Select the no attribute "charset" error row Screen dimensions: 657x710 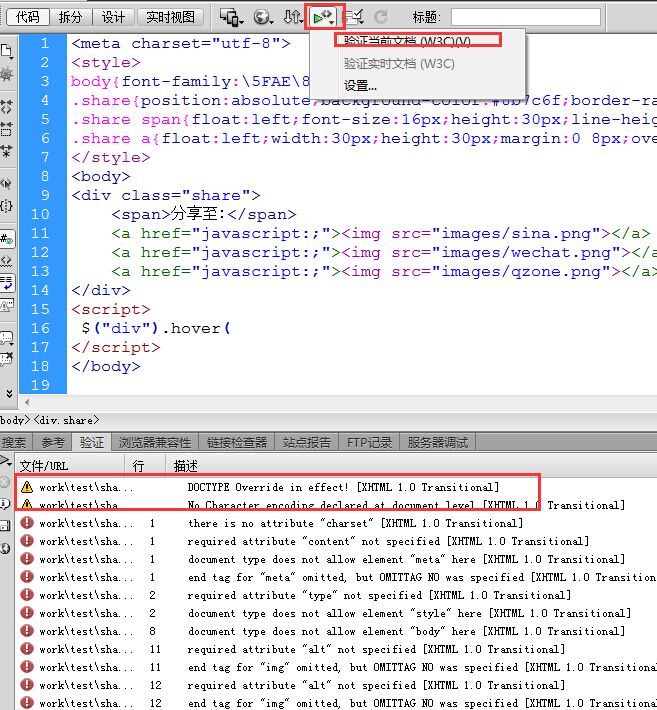336,523
